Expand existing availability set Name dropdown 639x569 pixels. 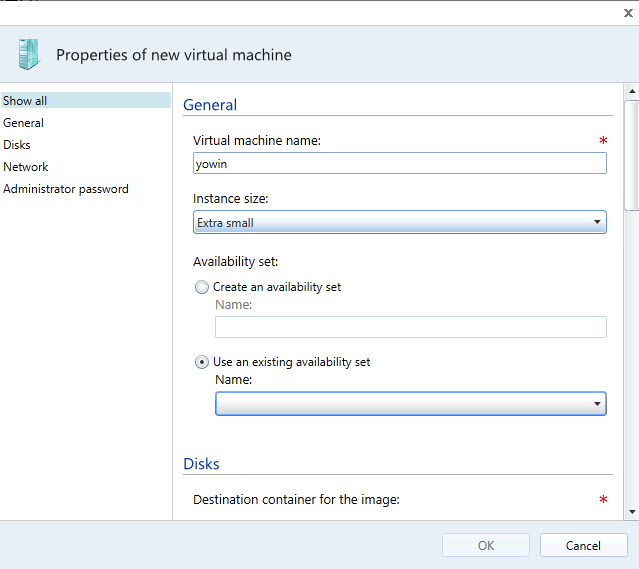coord(411,404)
